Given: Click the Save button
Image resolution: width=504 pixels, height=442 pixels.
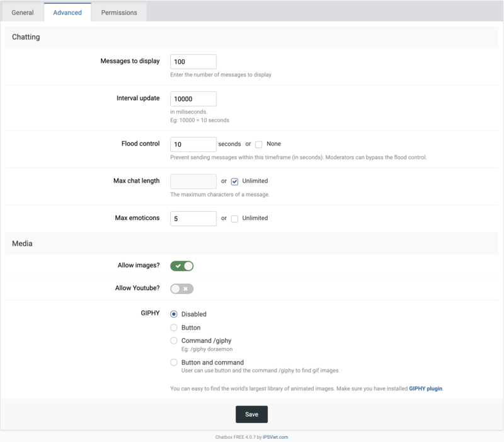Looking at the screenshot, I should tap(251, 414).
